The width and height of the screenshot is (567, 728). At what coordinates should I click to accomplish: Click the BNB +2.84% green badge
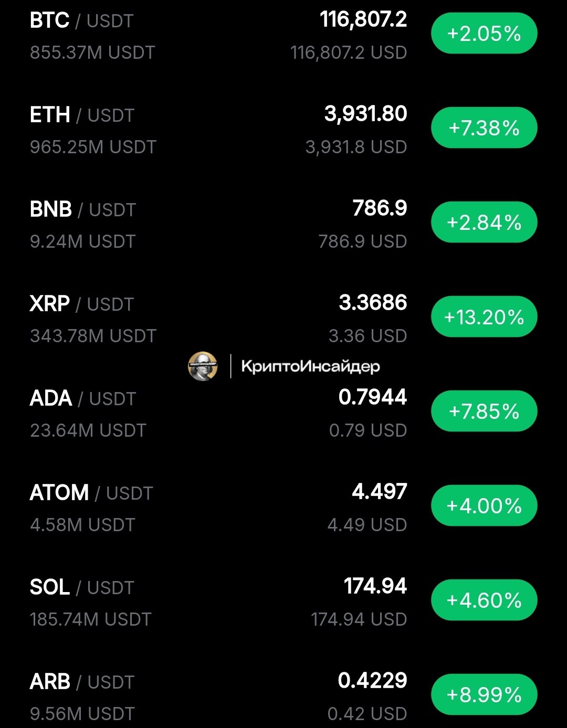(x=484, y=223)
